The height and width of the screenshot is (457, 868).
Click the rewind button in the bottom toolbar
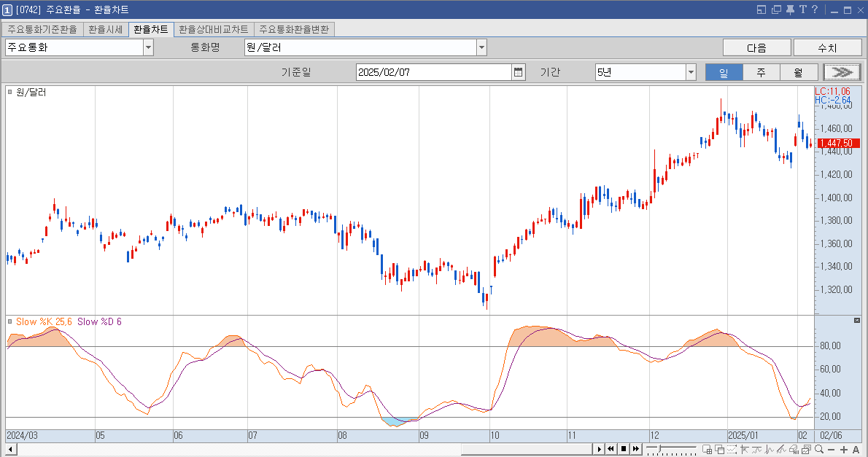tap(611, 449)
